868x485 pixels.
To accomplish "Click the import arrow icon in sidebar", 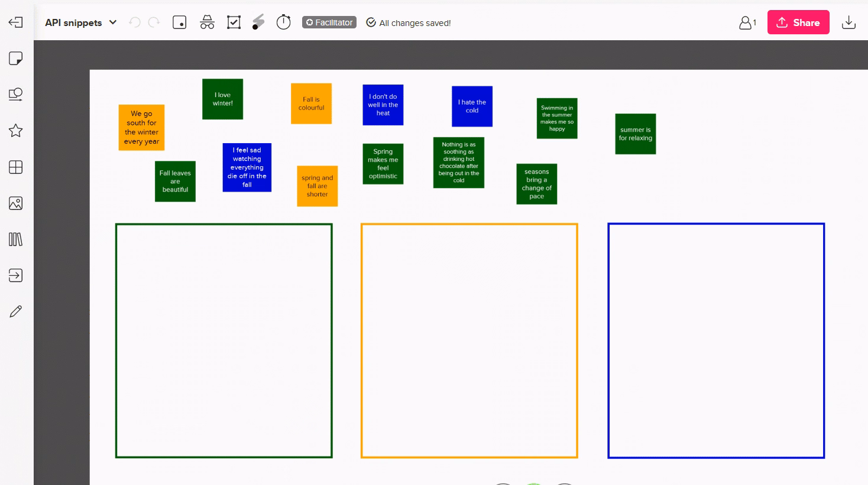I will pos(16,276).
